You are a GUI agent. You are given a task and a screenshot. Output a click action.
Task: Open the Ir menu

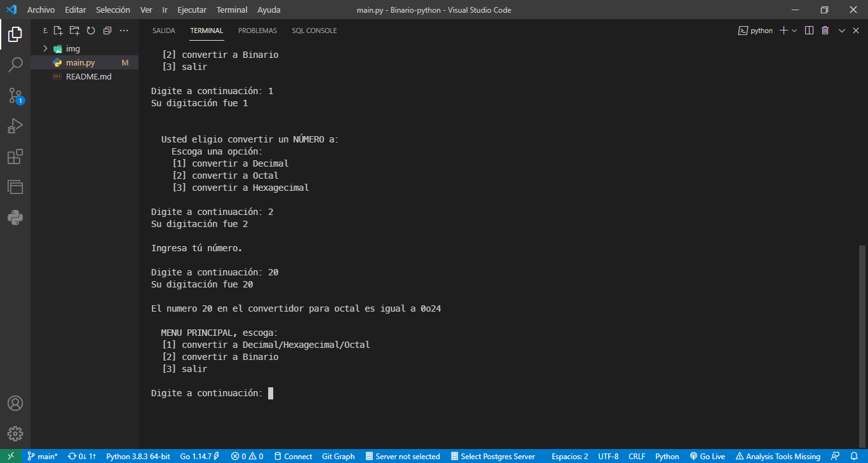(165, 10)
